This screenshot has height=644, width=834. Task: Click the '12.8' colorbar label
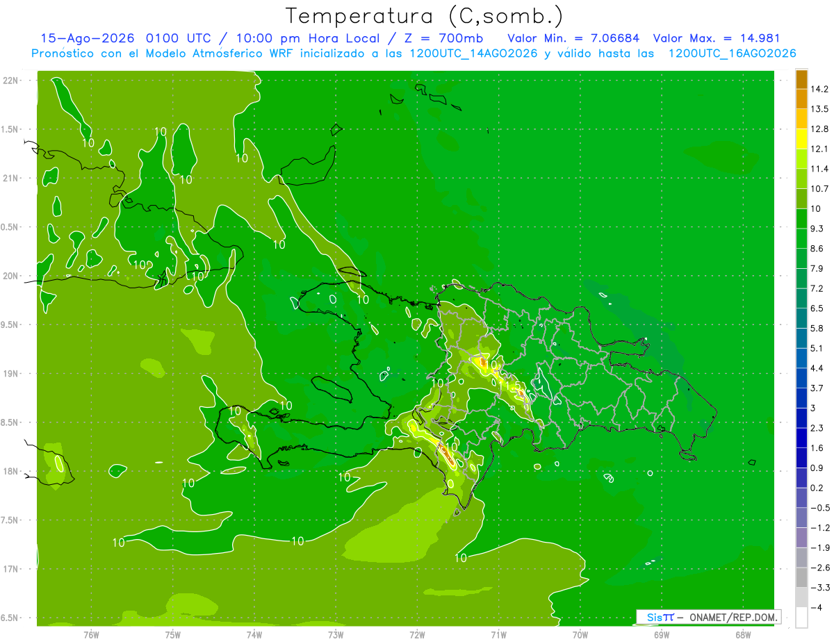pos(819,129)
